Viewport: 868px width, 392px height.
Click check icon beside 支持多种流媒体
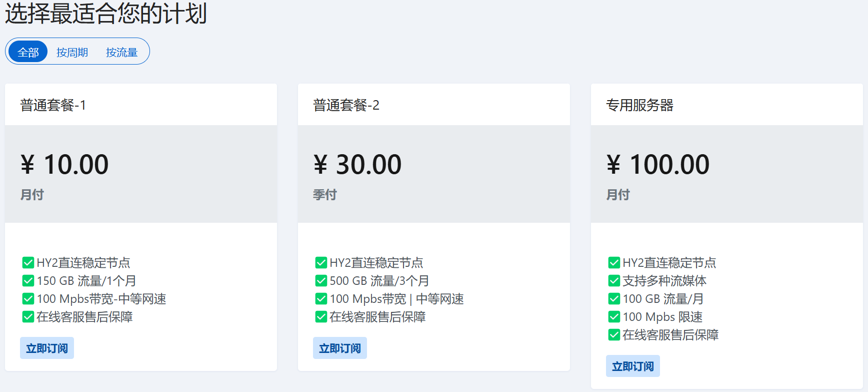[614, 280]
